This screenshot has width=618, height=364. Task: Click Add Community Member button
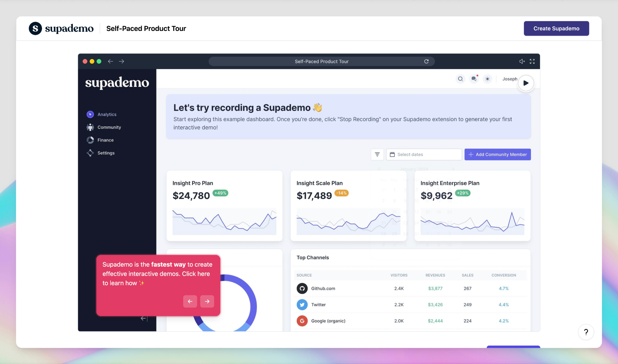point(497,154)
